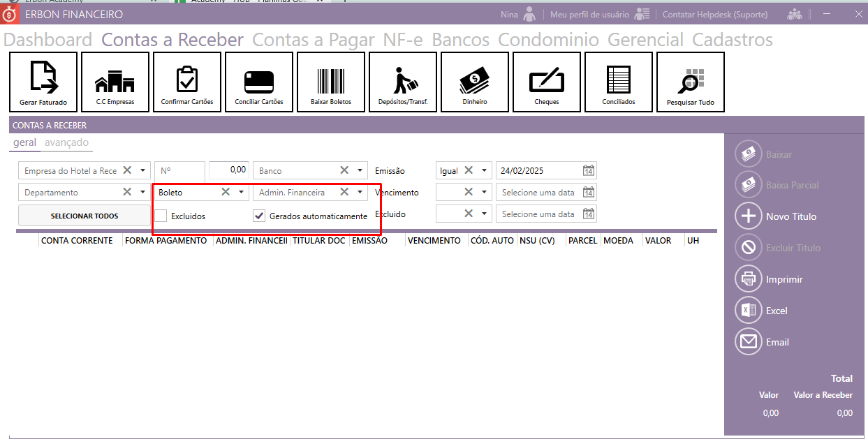Click the Pesquisar Tudo search icon
Image resolution: width=868 pixels, height=446 pixels.
tap(691, 82)
